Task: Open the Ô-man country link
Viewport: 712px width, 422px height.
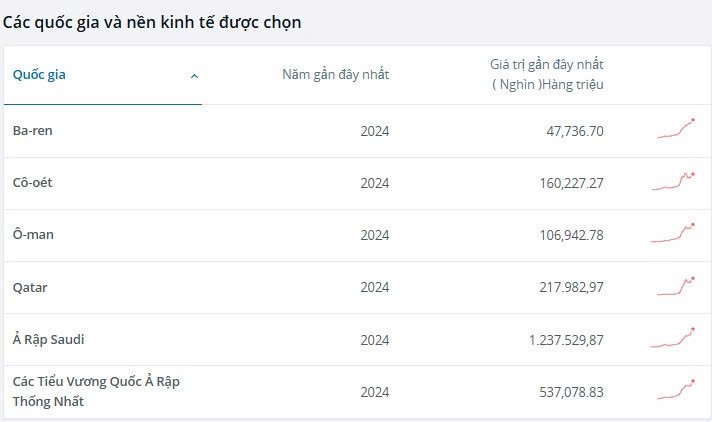Action: pos(33,234)
